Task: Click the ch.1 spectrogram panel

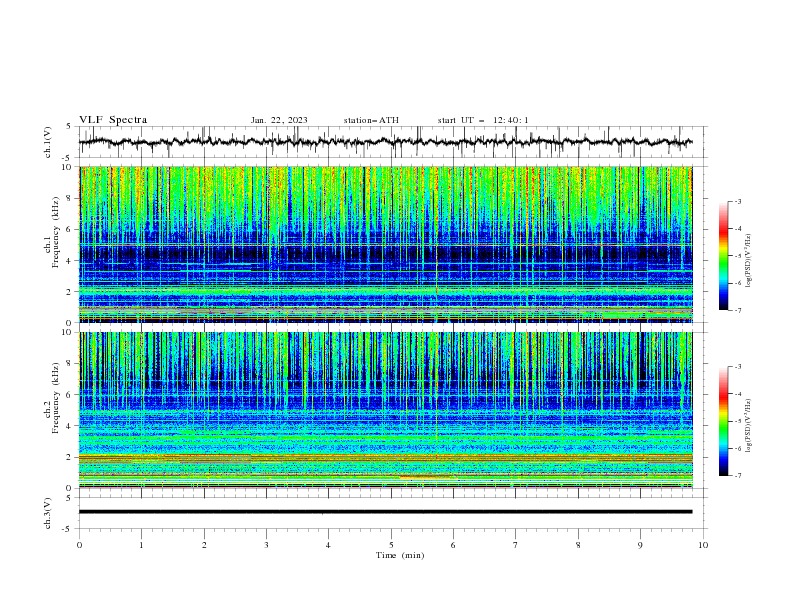Action: click(385, 244)
